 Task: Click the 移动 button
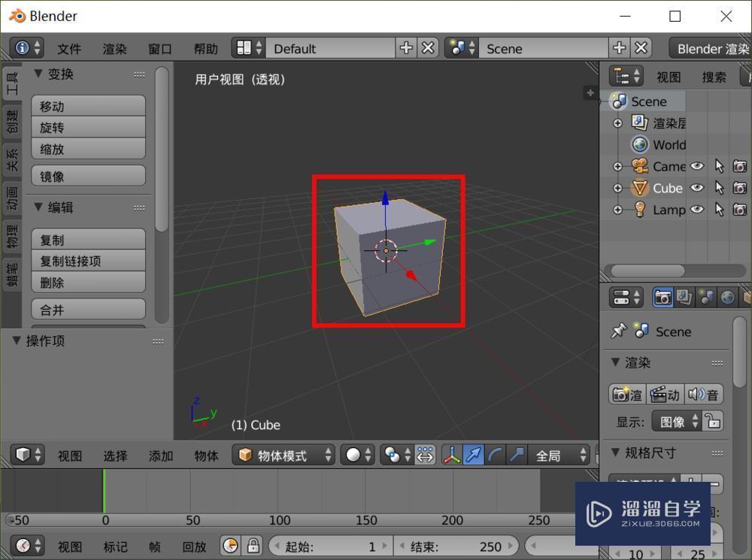point(88,106)
